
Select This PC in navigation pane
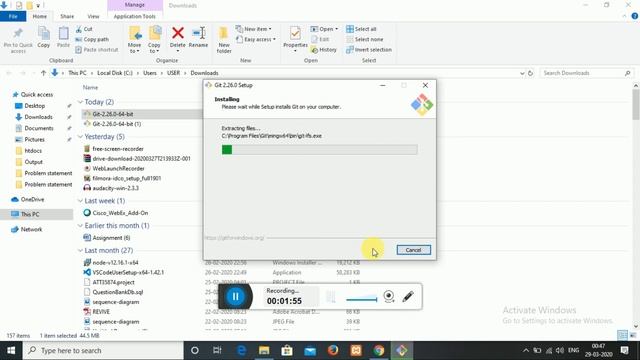pyautogui.click(x=30, y=214)
